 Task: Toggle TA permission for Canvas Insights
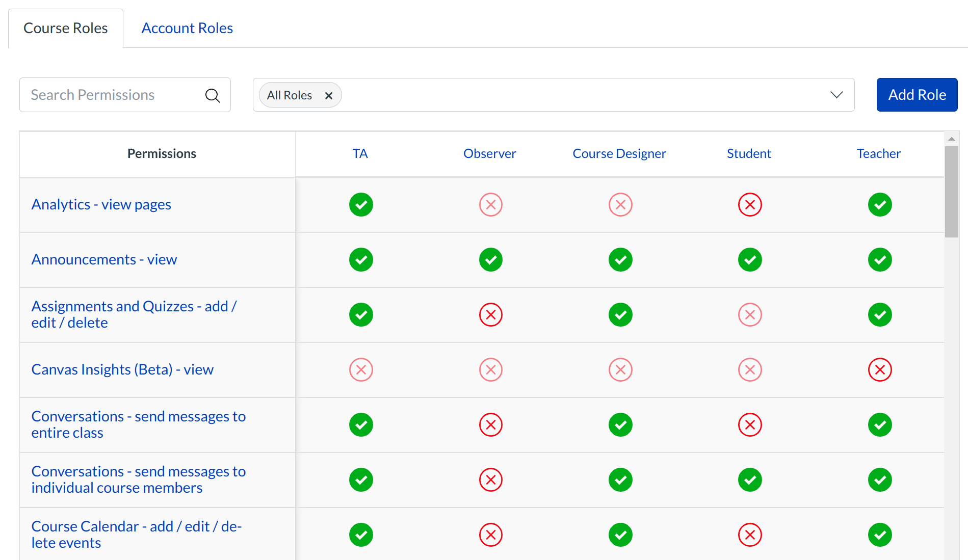pos(361,369)
